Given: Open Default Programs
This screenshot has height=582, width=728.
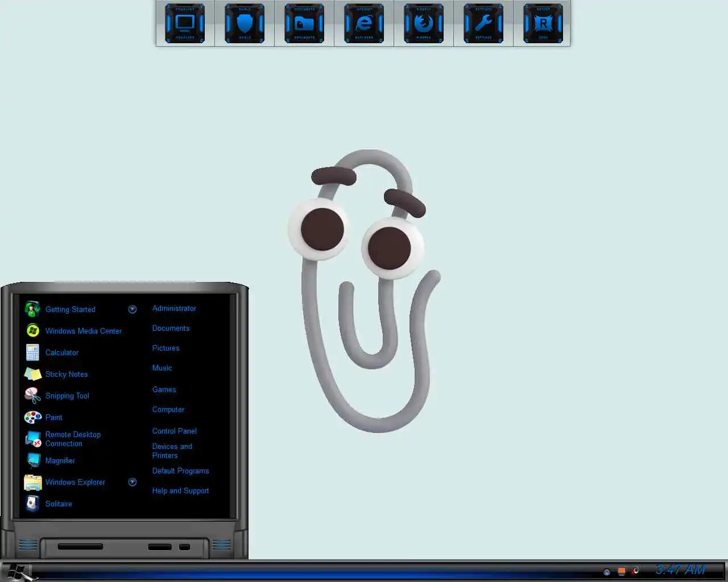Looking at the screenshot, I should 180,471.
